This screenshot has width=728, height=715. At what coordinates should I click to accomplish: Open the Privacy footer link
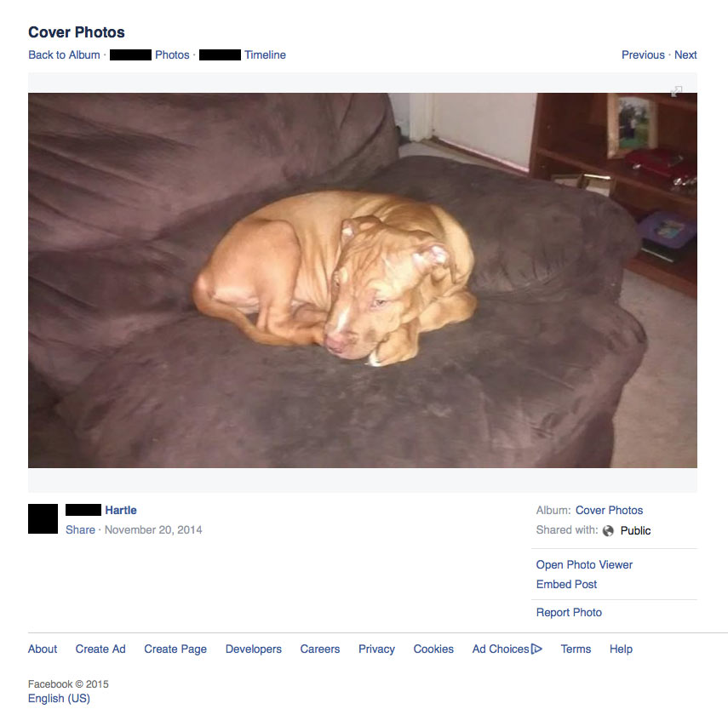tap(376, 649)
